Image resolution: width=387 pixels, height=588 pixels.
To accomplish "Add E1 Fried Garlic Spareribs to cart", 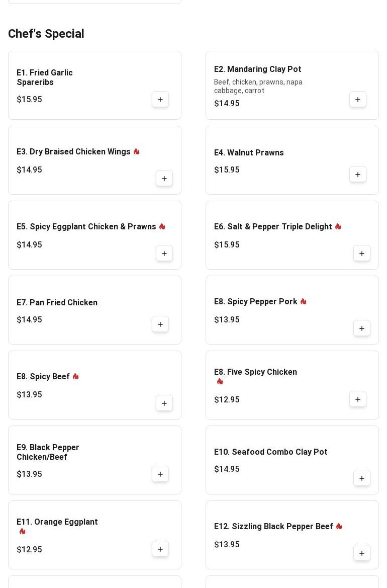I will [160, 100].
